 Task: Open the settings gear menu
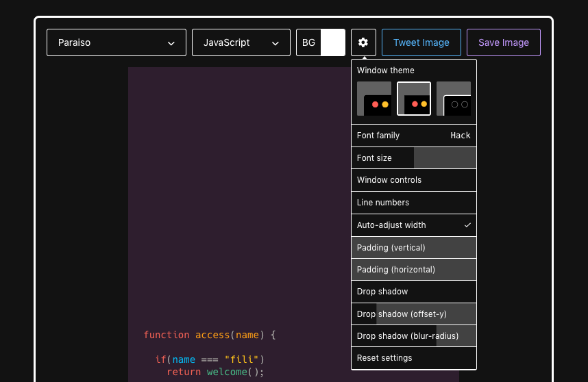pos(363,42)
